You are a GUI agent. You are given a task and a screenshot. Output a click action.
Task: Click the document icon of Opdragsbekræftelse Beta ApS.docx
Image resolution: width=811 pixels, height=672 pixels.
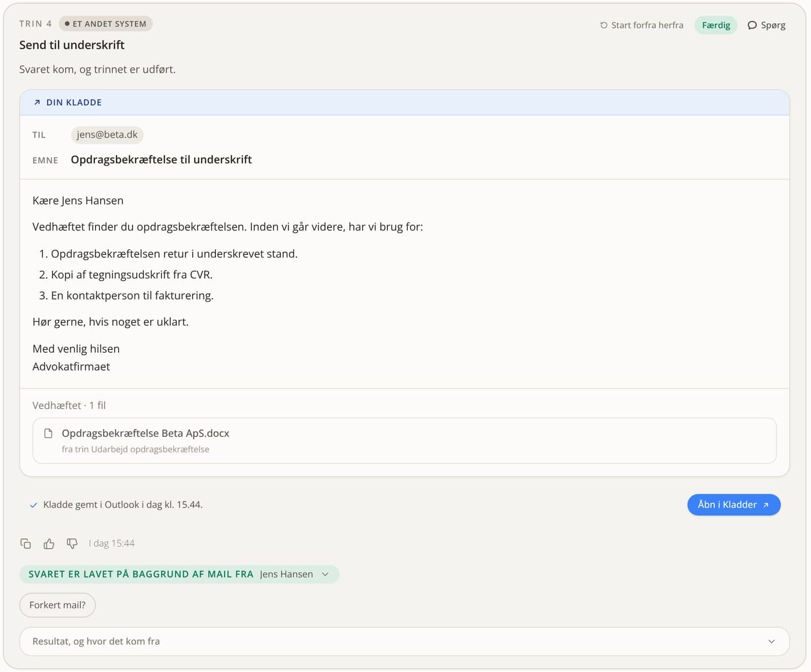(49, 433)
